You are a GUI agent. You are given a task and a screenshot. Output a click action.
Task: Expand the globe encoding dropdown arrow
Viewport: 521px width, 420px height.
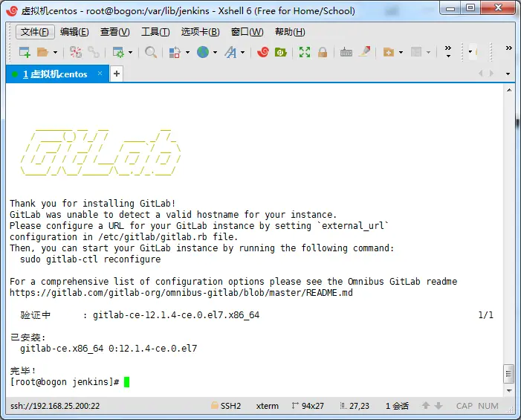[215, 53]
